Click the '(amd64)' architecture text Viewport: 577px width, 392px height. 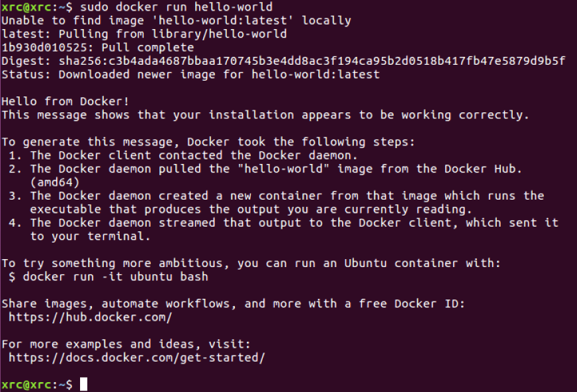(55, 182)
